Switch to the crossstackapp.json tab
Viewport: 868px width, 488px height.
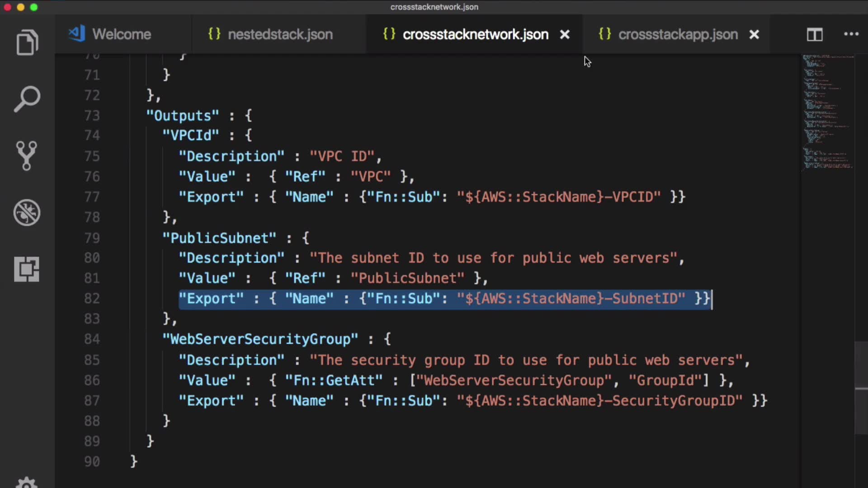(677, 34)
